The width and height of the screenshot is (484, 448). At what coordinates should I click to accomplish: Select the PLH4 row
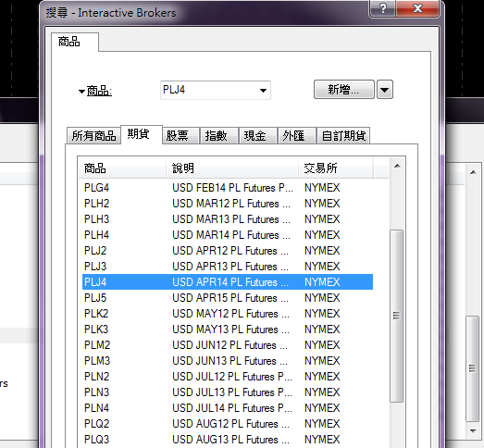(x=228, y=235)
